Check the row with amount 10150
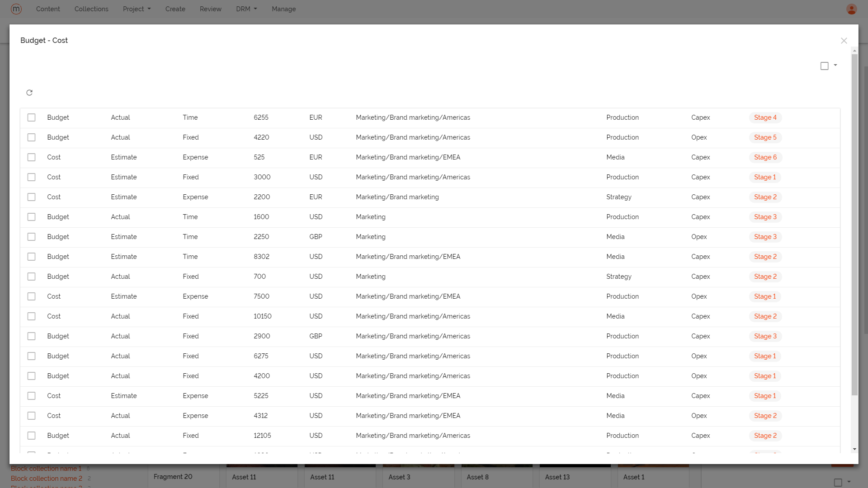Viewport: 868px width, 488px height. click(x=31, y=316)
